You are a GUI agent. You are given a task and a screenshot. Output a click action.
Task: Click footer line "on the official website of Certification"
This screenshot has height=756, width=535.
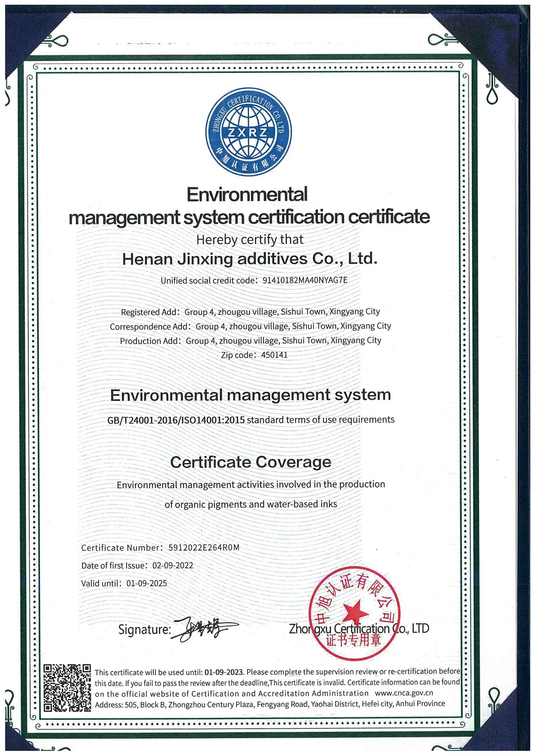(x=264, y=693)
